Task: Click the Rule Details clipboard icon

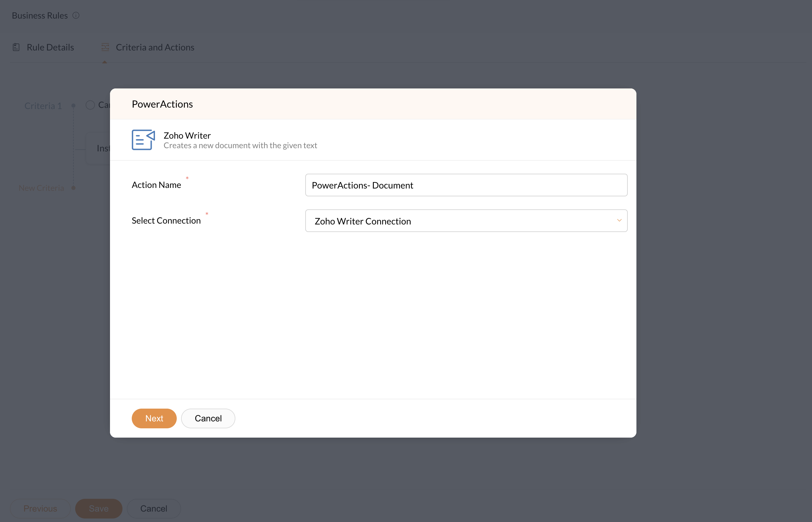Action: pos(16,47)
